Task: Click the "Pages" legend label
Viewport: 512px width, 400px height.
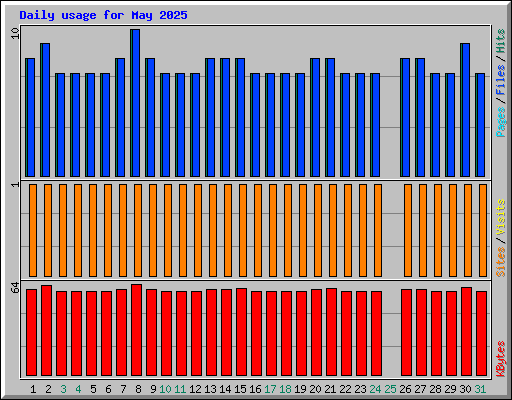Action: pyautogui.click(x=501, y=122)
